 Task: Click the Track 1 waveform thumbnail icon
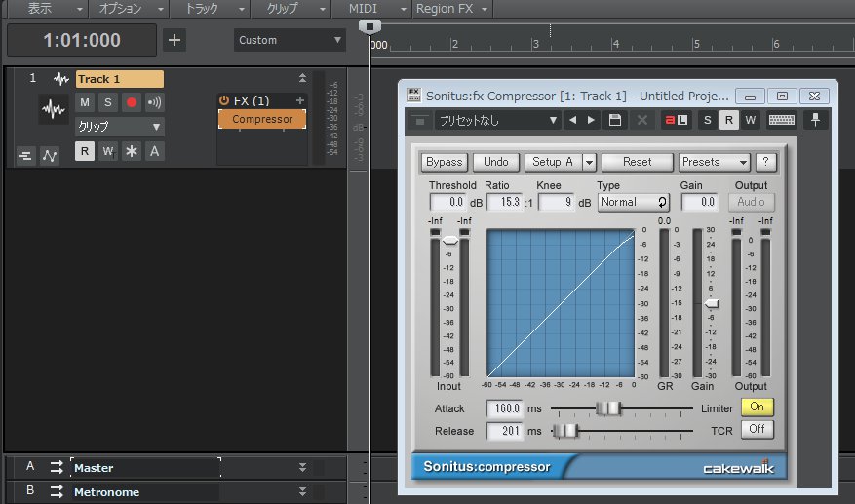(54, 109)
